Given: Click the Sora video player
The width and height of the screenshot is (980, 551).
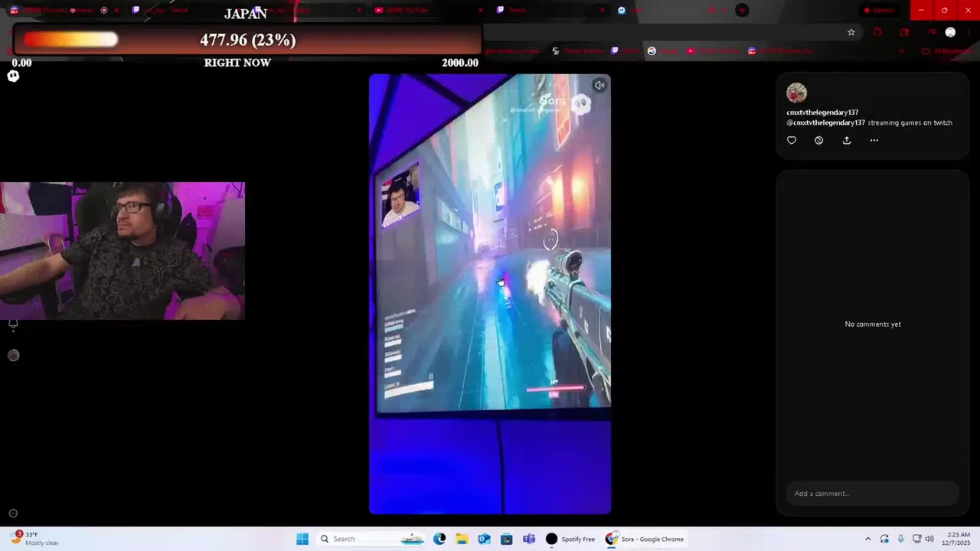Looking at the screenshot, I should (490, 294).
